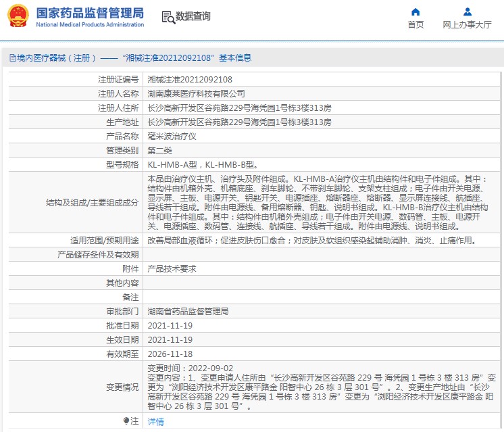Click the 审批部门 row label
Screen dimensions: 504x432
[122, 312]
